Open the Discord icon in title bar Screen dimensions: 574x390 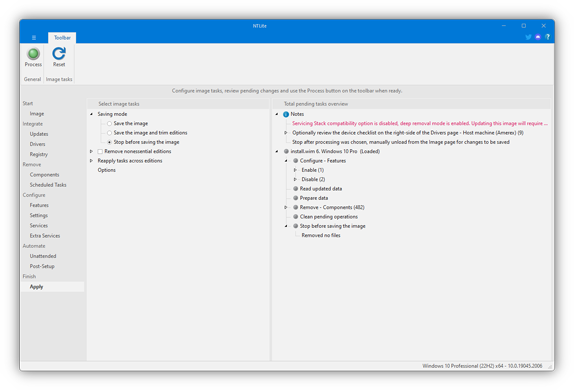click(538, 37)
